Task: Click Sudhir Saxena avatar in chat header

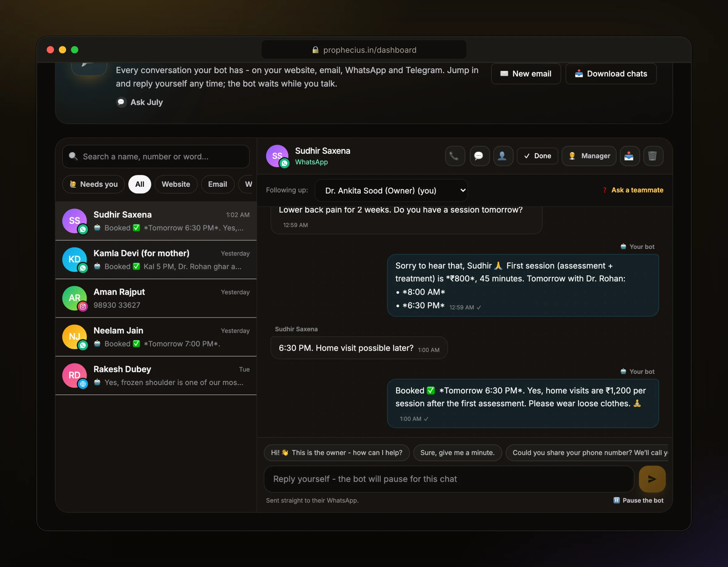Action: 277,156
